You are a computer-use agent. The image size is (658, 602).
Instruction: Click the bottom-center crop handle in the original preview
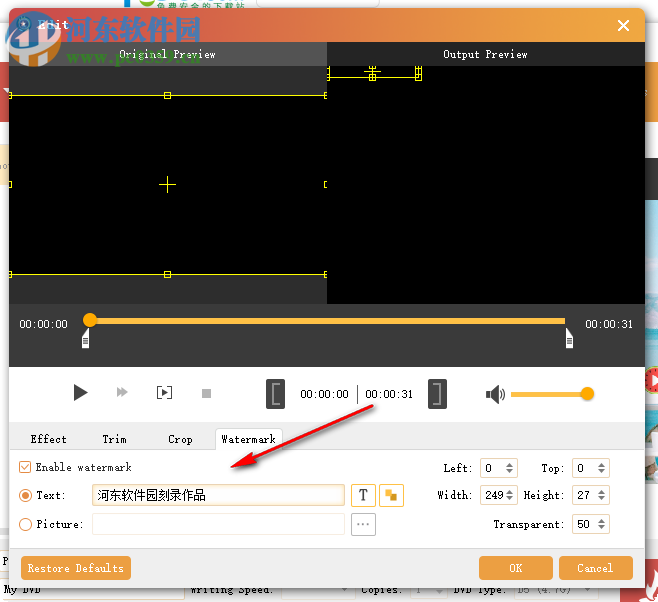(x=167, y=275)
